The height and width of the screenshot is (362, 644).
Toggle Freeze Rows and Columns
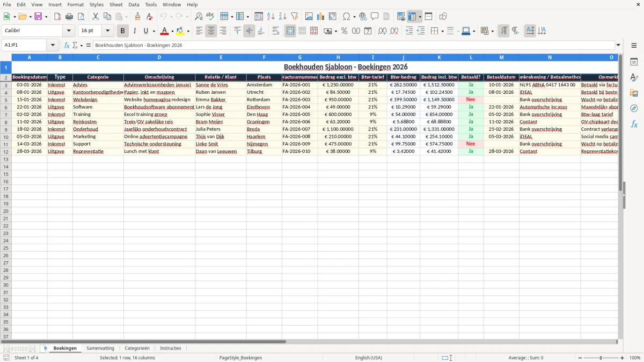tap(412, 17)
